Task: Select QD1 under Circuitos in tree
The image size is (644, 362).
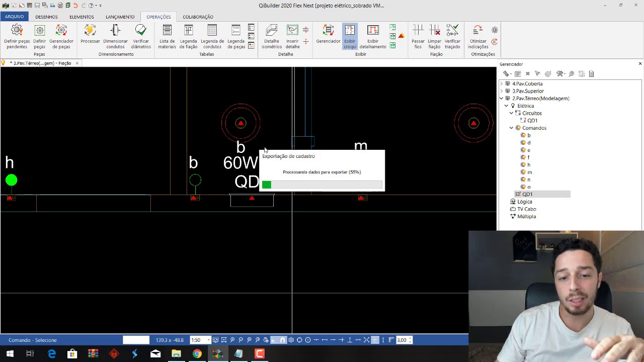Action: (x=532, y=121)
